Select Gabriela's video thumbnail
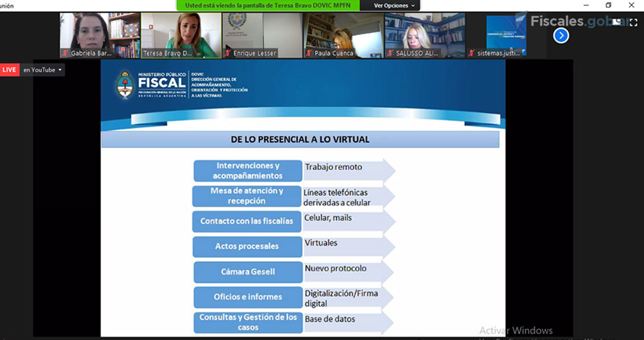This screenshot has width=644, height=340. coord(100,32)
